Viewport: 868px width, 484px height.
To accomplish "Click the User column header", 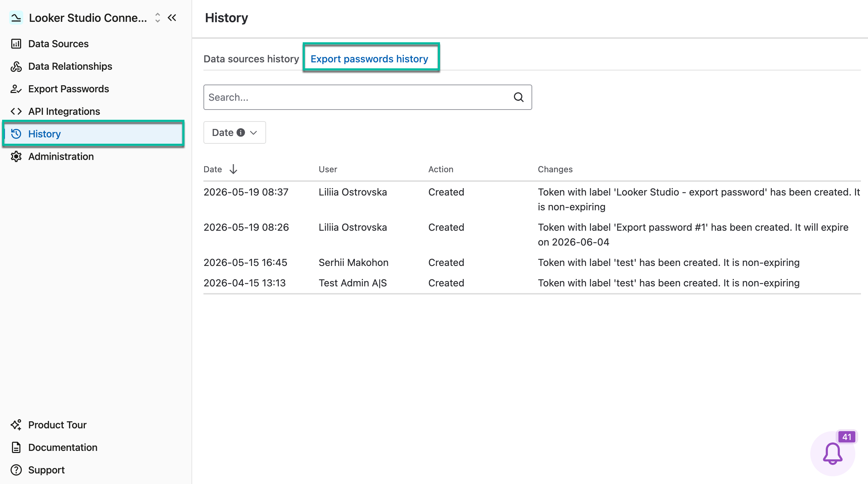I will pos(328,169).
